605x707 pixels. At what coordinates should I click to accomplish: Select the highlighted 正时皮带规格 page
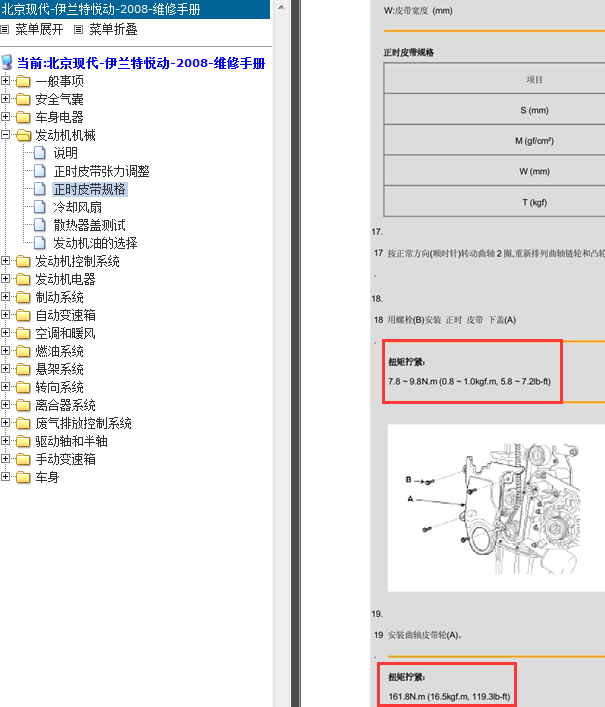pos(90,189)
